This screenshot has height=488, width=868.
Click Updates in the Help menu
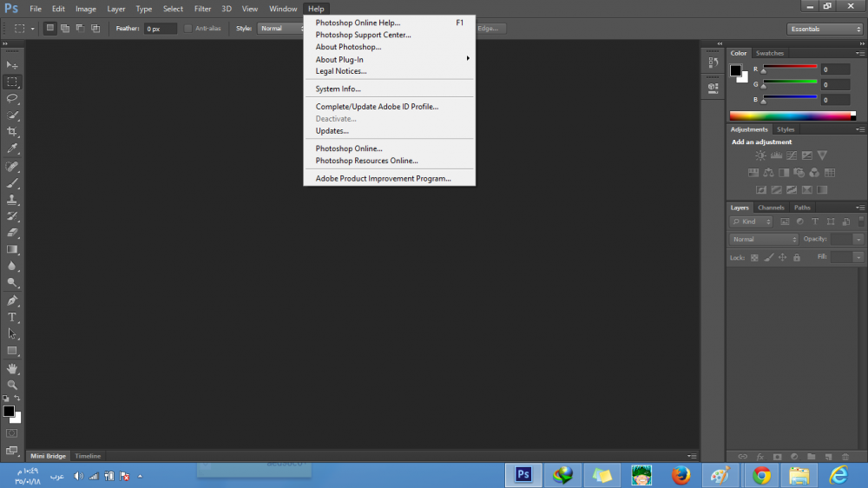(332, 131)
